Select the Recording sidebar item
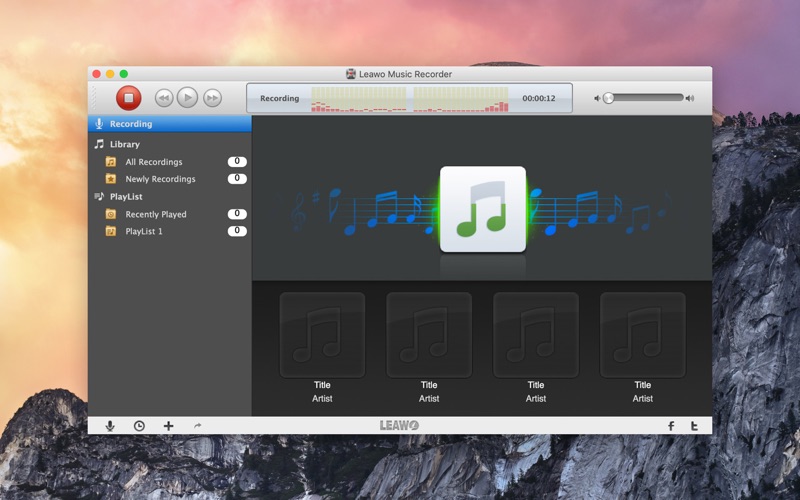 pyautogui.click(x=170, y=123)
